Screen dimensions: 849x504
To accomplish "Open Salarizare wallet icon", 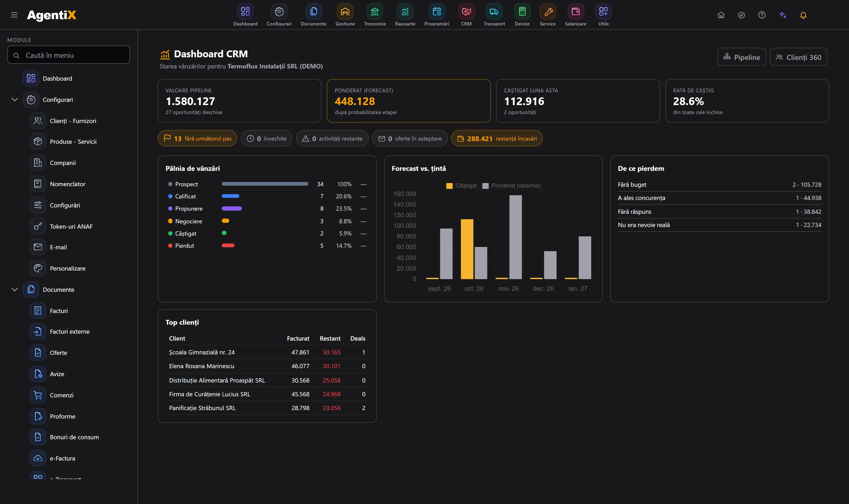I will [576, 12].
